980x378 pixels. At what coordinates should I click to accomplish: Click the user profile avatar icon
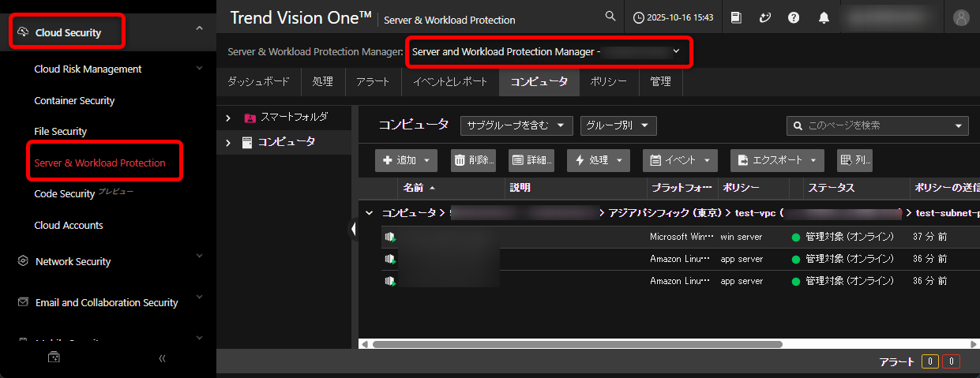(961, 17)
